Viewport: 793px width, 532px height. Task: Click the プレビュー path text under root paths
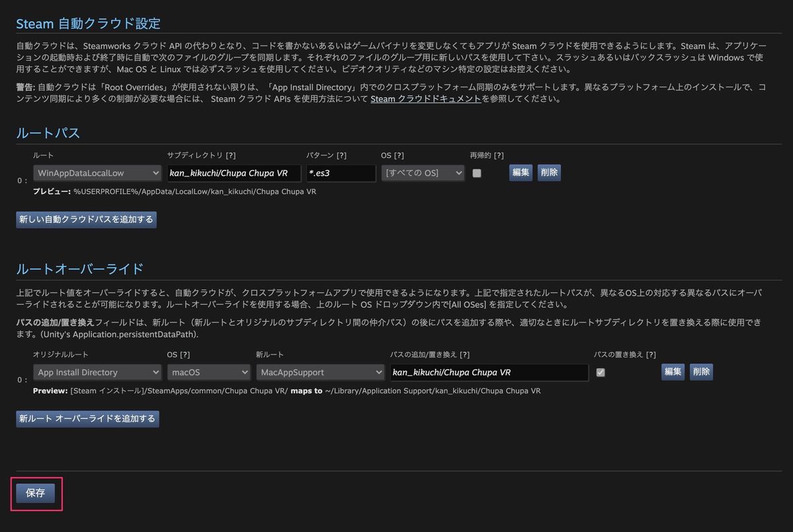coord(174,192)
